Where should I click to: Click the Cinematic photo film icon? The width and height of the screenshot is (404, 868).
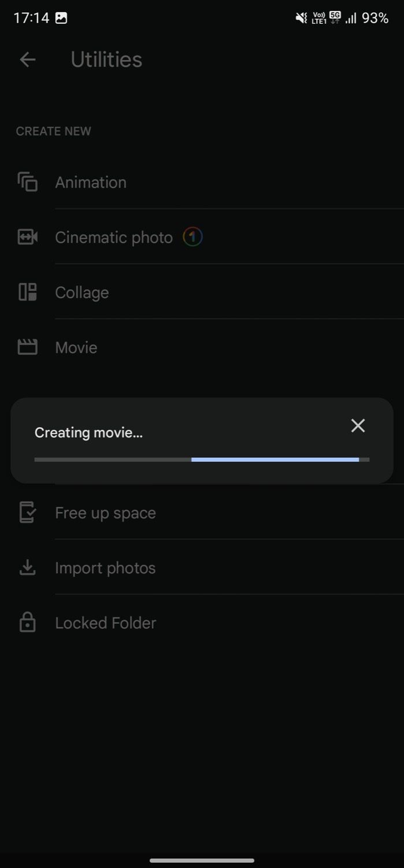point(27,237)
